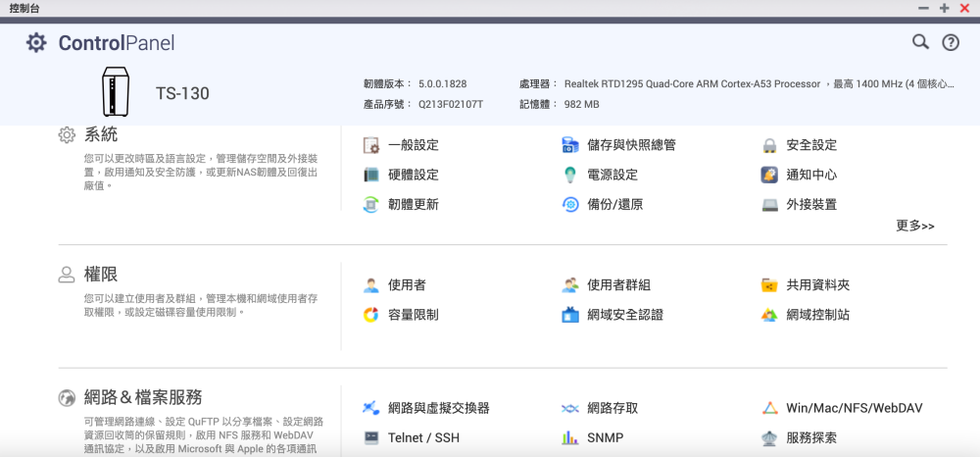Click the ControlPanel gear logo icon
This screenshot has height=457, width=980.
click(36, 42)
